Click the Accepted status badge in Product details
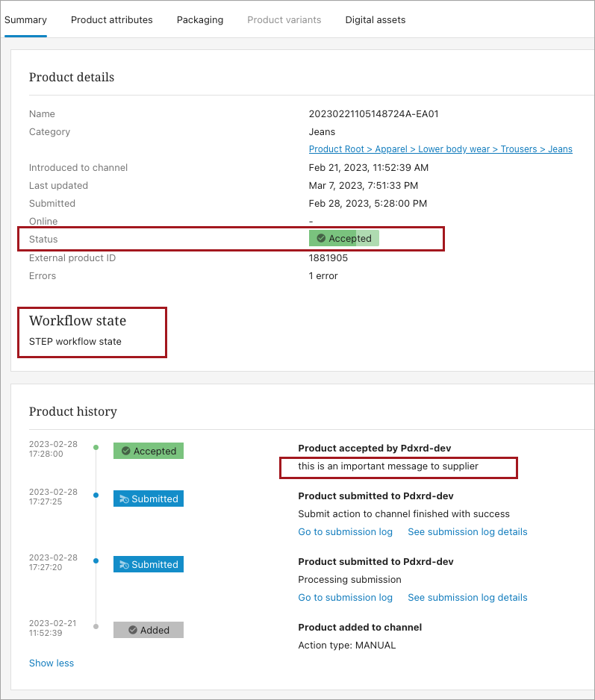Image resolution: width=595 pixels, height=700 pixels. [x=344, y=238]
